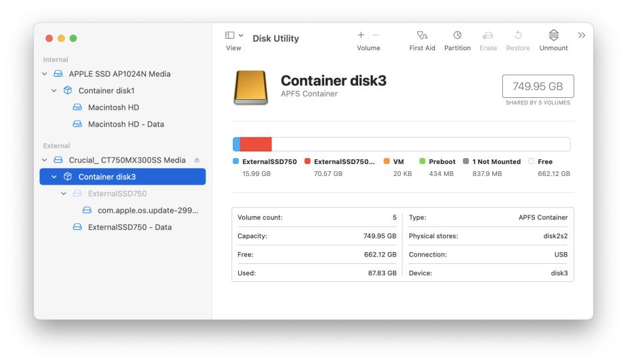
Task: Click the Restore toolbar icon
Action: pos(518,36)
